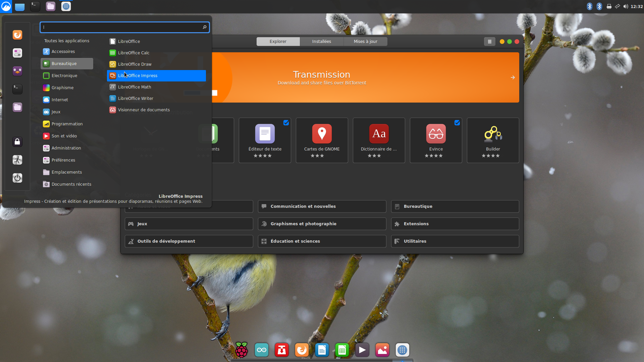Select the Accessoires category
Screen dimensions: 644x362
pyautogui.click(x=67, y=52)
